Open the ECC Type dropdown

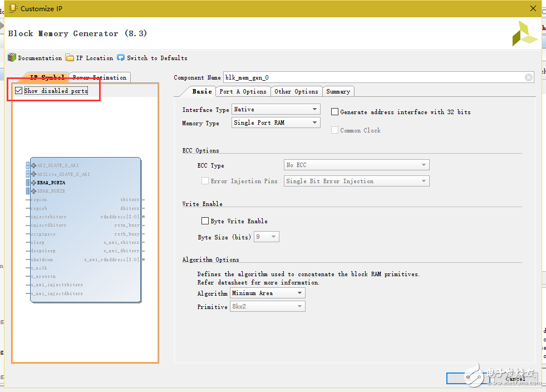(424, 165)
